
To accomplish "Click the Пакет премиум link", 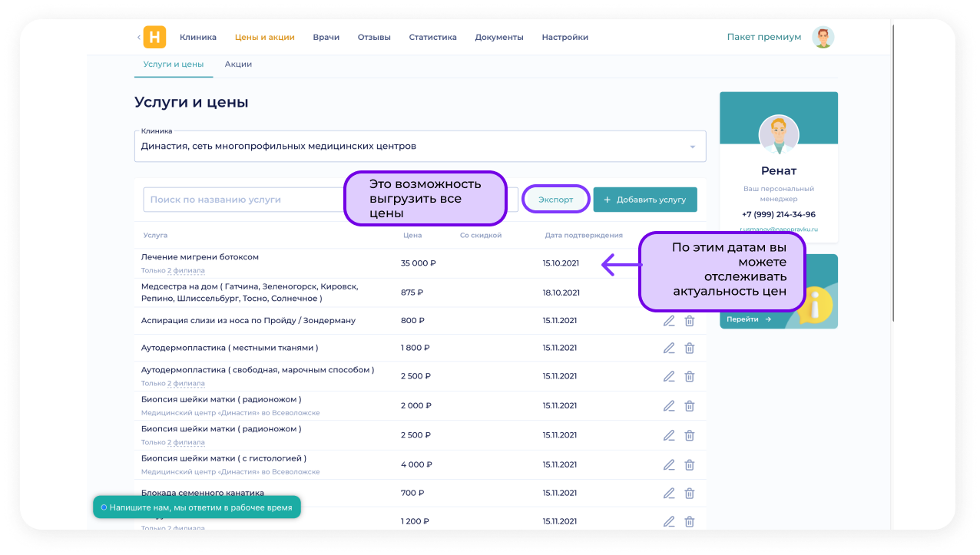I will 763,37.
